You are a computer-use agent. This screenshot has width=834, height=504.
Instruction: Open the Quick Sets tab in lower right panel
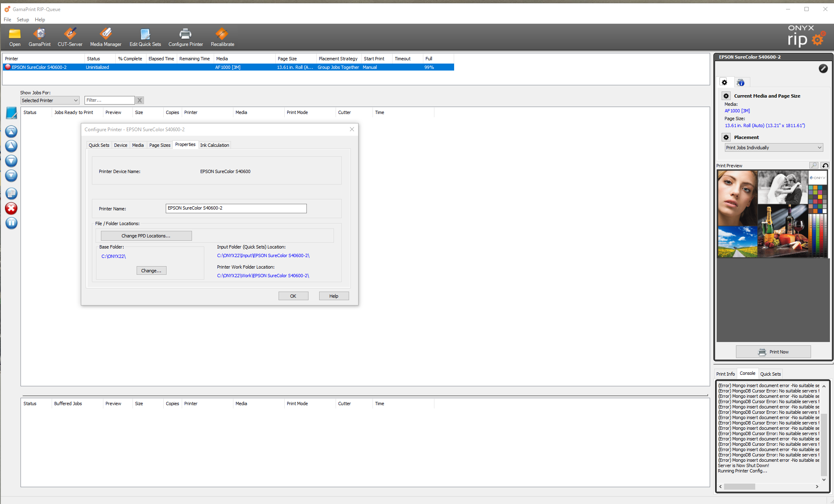(x=770, y=374)
